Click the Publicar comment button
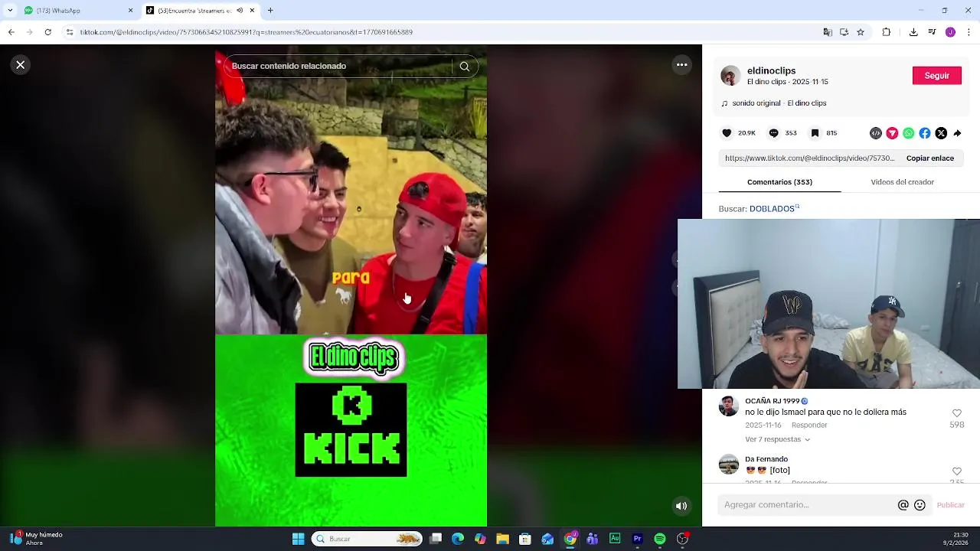980x551 pixels. pyautogui.click(x=950, y=505)
